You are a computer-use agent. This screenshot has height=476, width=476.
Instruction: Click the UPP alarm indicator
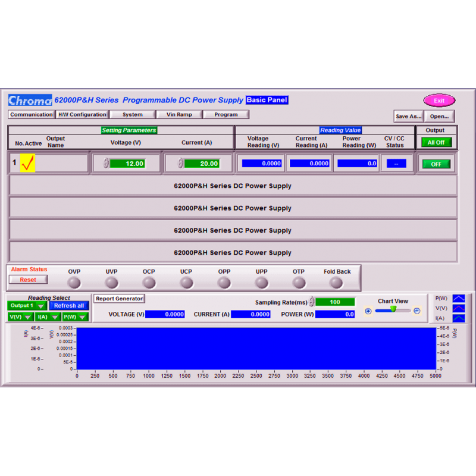261,283
